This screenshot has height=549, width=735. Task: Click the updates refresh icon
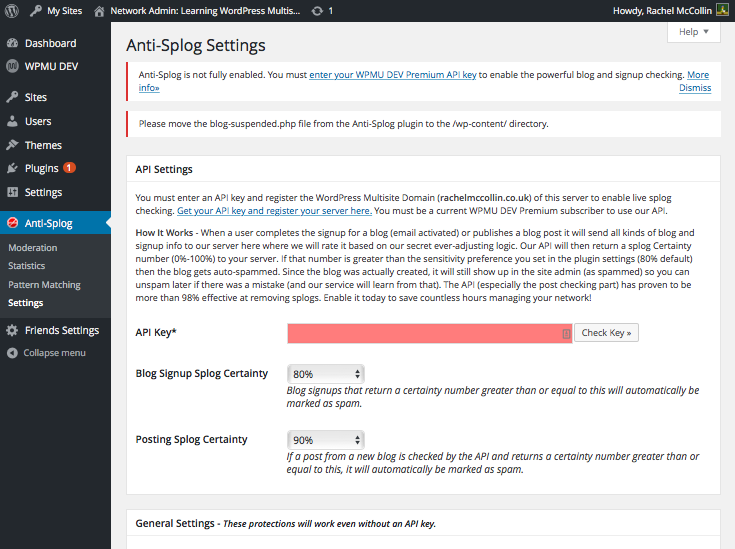tap(317, 11)
